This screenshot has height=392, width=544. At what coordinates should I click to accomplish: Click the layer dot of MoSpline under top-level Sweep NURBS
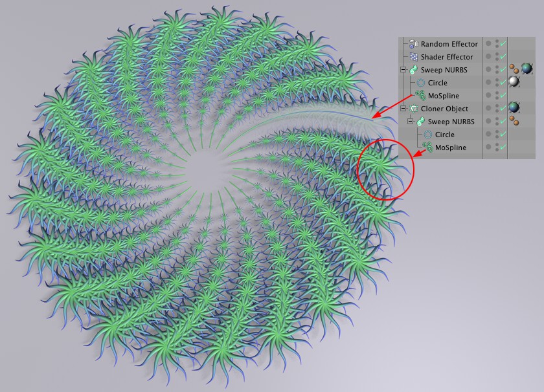point(488,95)
